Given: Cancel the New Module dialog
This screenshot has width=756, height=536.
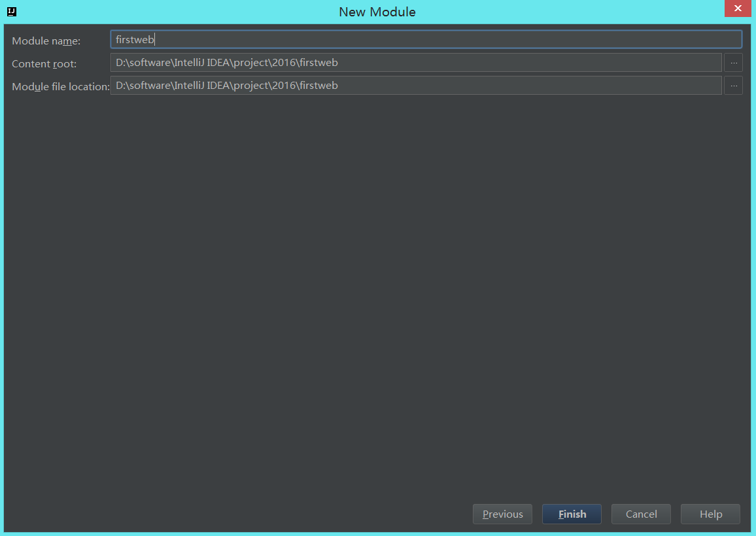Looking at the screenshot, I should coord(641,514).
